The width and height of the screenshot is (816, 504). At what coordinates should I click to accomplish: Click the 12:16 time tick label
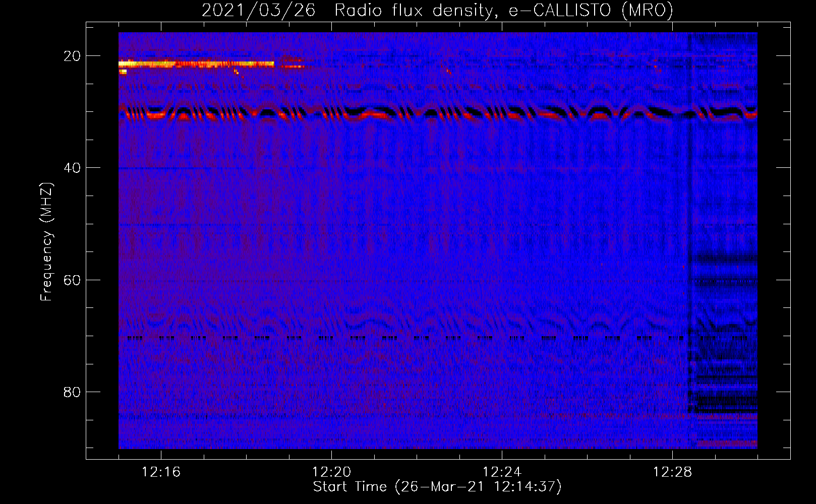click(x=161, y=472)
